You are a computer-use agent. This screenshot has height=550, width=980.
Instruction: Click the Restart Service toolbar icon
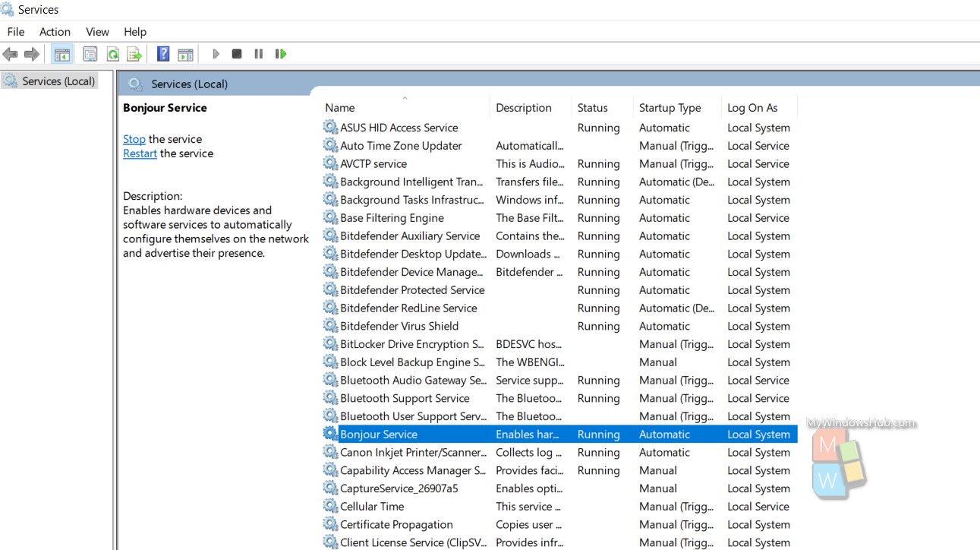(281, 54)
